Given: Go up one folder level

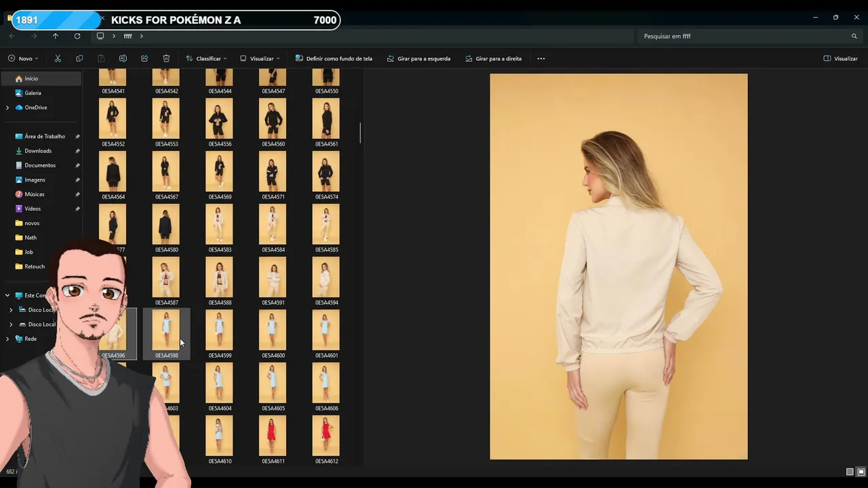Looking at the screenshot, I should tap(56, 36).
